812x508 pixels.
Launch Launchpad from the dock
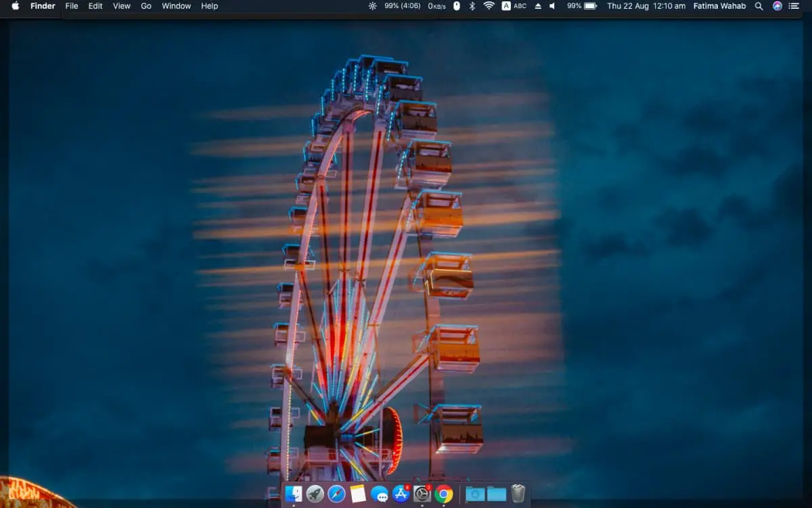(x=315, y=494)
